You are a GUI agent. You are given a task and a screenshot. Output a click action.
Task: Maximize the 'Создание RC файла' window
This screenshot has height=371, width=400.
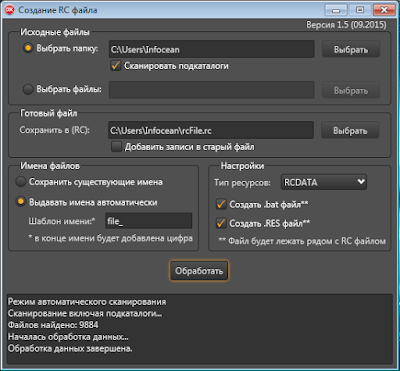click(x=360, y=10)
